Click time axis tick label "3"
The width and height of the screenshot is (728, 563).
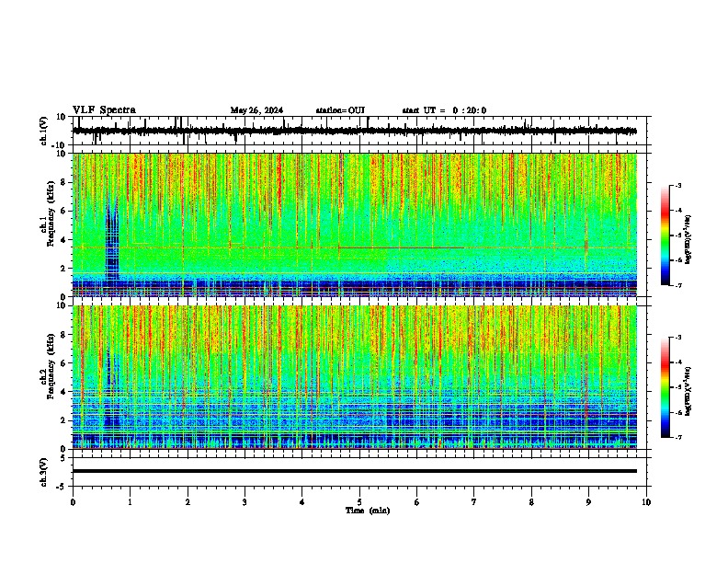click(245, 502)
